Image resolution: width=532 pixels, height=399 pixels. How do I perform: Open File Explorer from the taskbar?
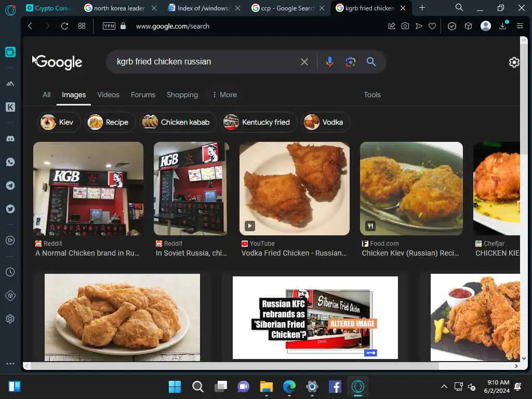[267, 387]
